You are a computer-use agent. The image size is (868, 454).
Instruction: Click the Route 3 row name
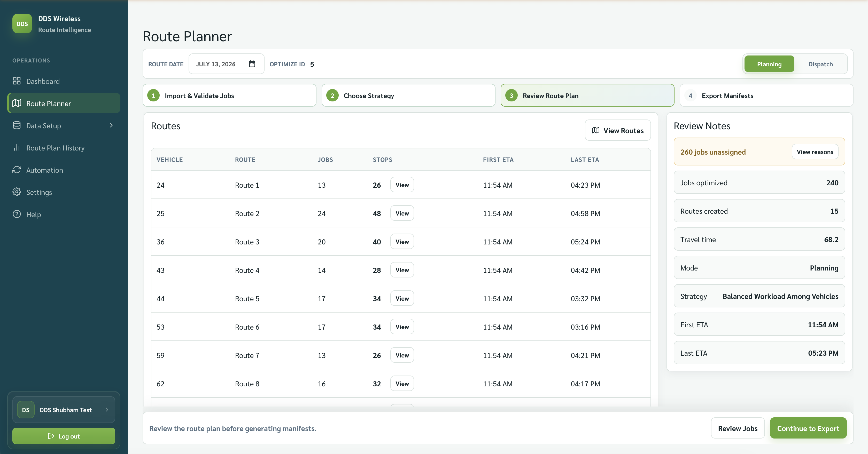(247, 242)
